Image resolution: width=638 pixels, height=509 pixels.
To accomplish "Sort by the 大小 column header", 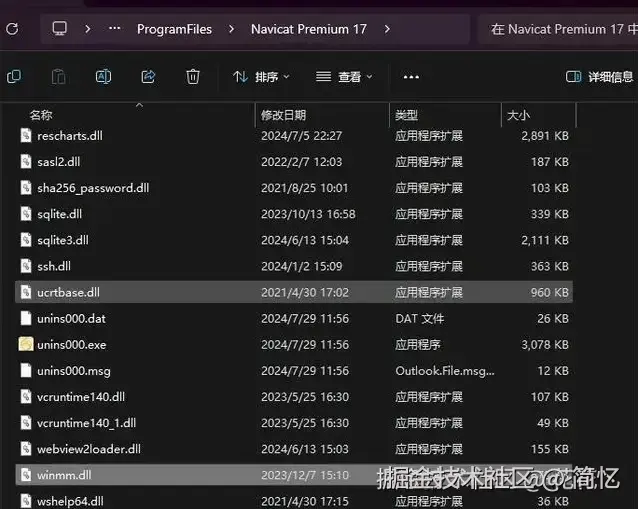I will point(518,115).
